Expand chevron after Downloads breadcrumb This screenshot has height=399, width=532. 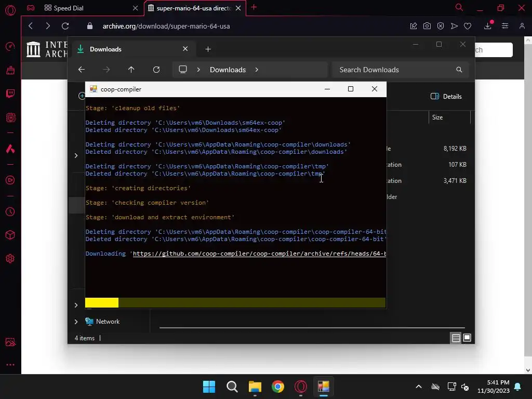(x=257, y=70)
